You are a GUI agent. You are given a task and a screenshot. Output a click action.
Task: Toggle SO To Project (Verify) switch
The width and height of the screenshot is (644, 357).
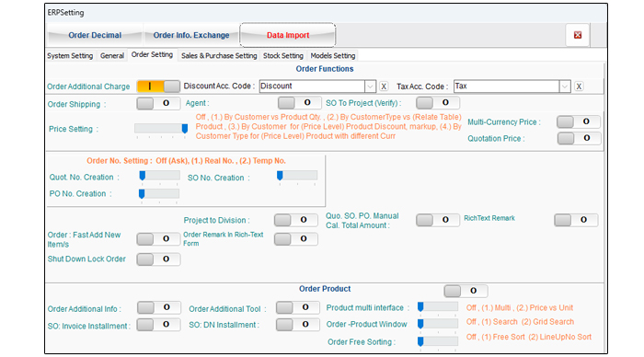coord(438,103)
